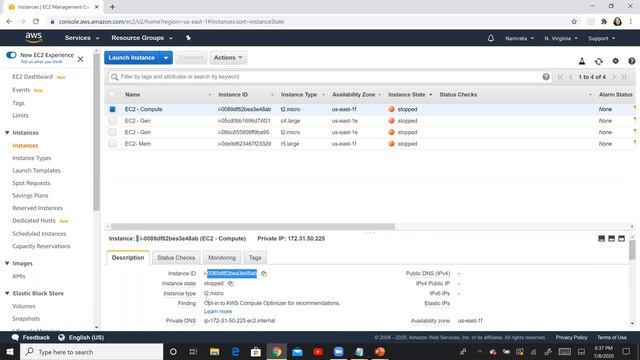This screenshot has height=360, width=640.
Task: Sort by the Instance State column
Action: 410,95
